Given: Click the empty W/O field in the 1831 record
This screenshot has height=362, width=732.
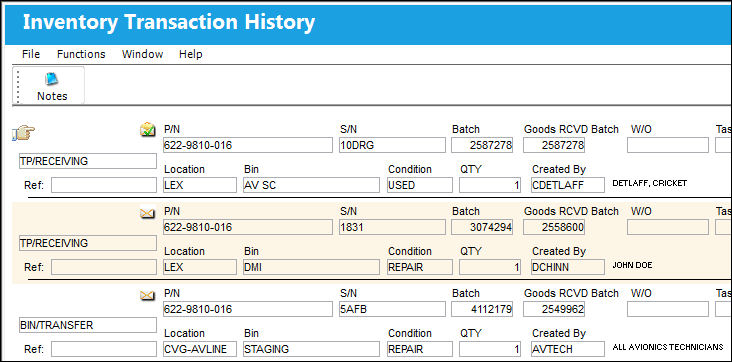Looking at the screenshot, I should (x=668, y=227).
